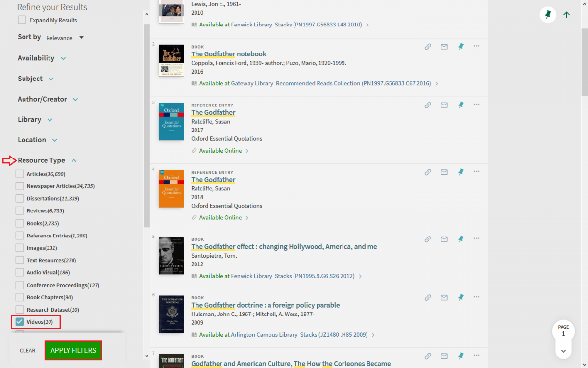The image size is (588, 368).
Task: Open Sort by Relevance dropdown
Action: pyautogui.click(x=65, y=38)
